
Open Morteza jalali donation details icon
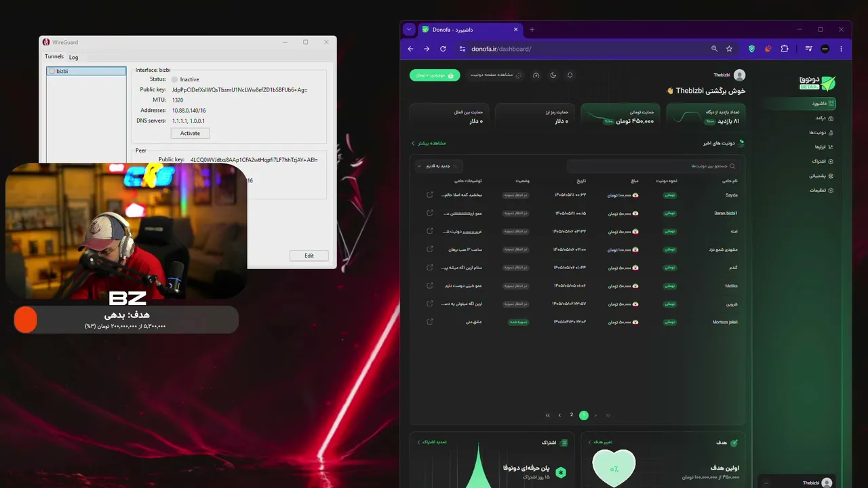click(x=430, y=321)
